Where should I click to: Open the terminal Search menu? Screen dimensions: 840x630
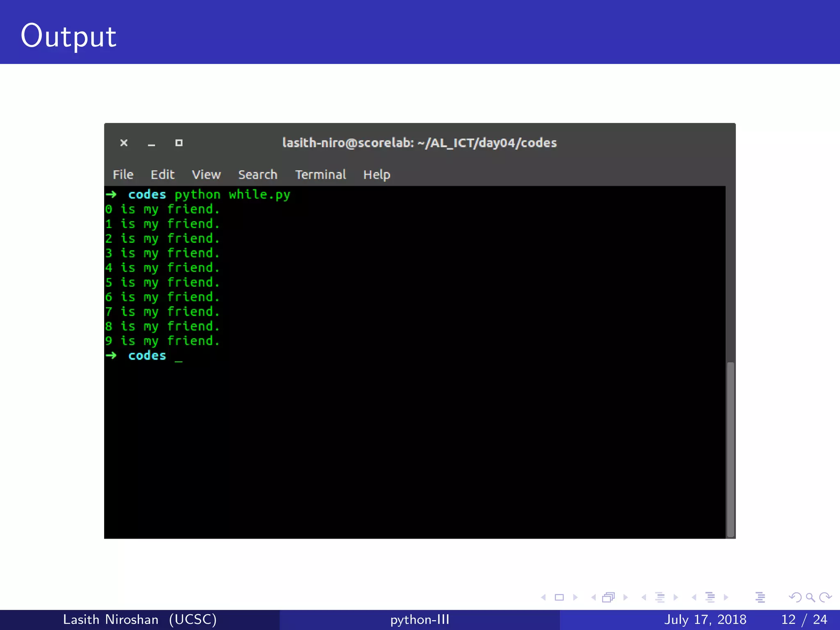(258, 175)
